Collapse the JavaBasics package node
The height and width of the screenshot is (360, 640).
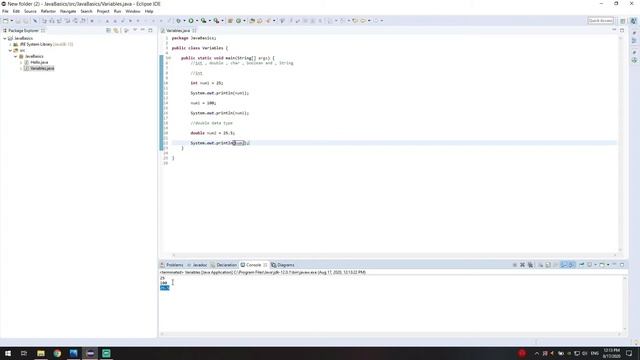(16, 56)
